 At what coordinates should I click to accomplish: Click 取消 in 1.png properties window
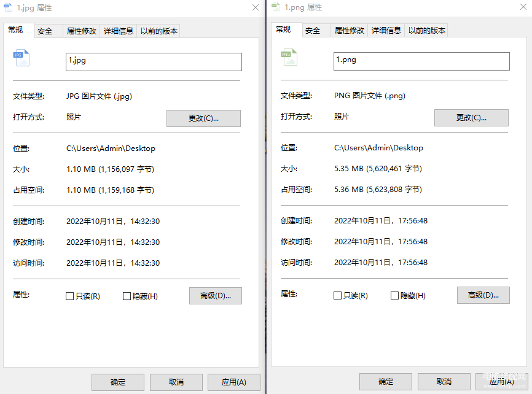click(444, 382)
